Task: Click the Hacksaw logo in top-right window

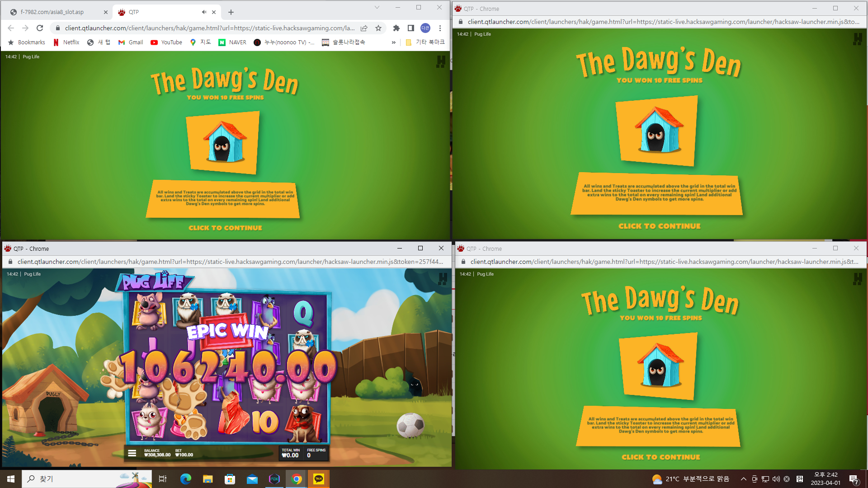Action: (x=858, y=39)
